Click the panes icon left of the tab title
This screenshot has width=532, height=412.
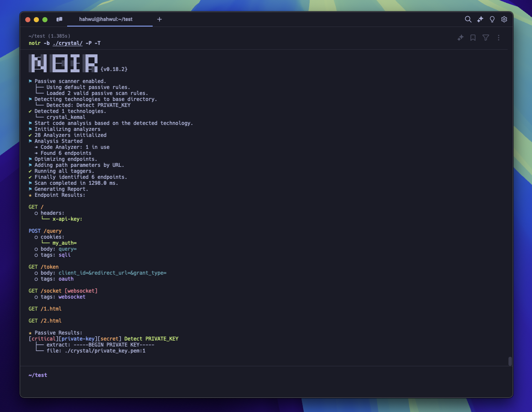pos(59,19)
